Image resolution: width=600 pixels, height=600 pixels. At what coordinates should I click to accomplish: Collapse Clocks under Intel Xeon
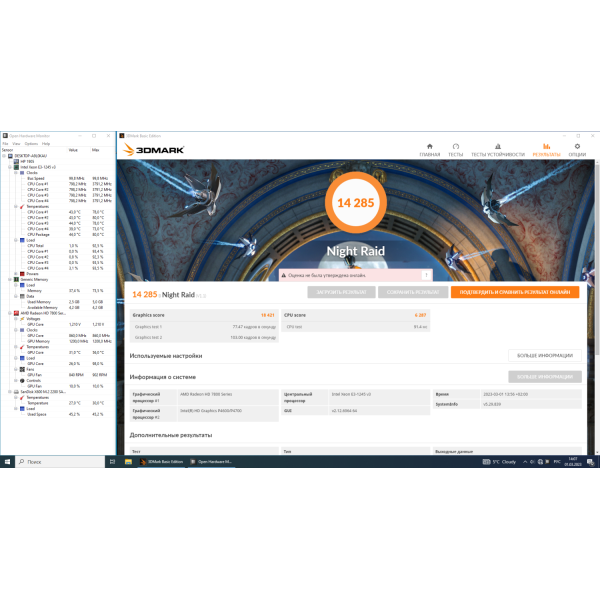pyautogui.click(x=16, y=173)
